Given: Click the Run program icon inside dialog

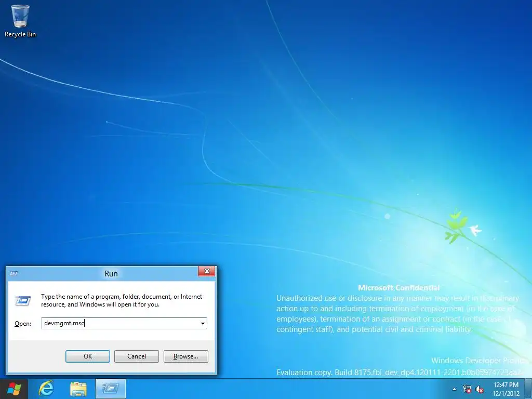Looking at the screenshot, I should coord(23,301).
